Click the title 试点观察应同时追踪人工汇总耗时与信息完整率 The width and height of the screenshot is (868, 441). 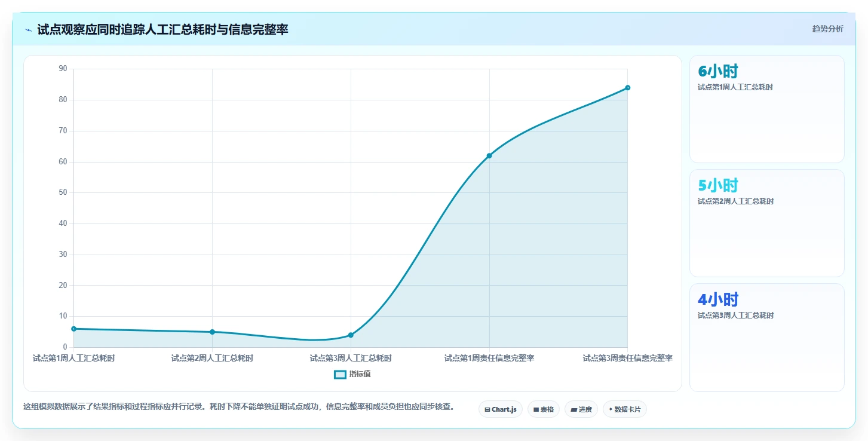pyautogui.click(x=162, y=29)
